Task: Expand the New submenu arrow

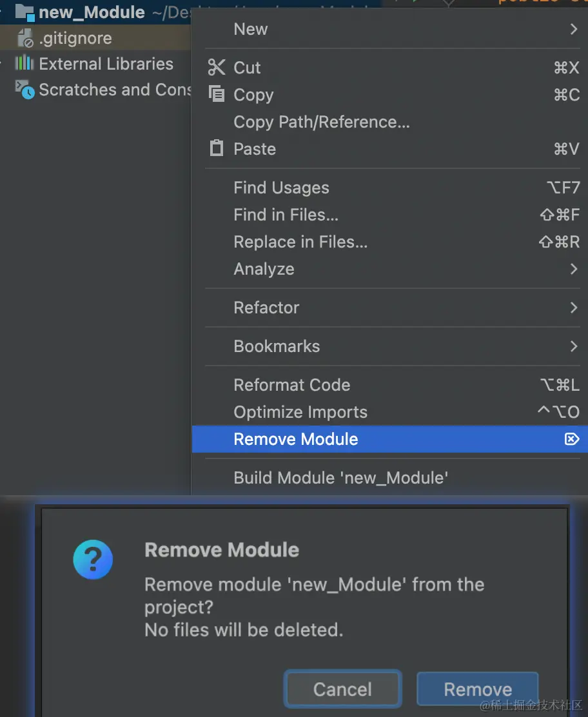Action: click(573, 29)
